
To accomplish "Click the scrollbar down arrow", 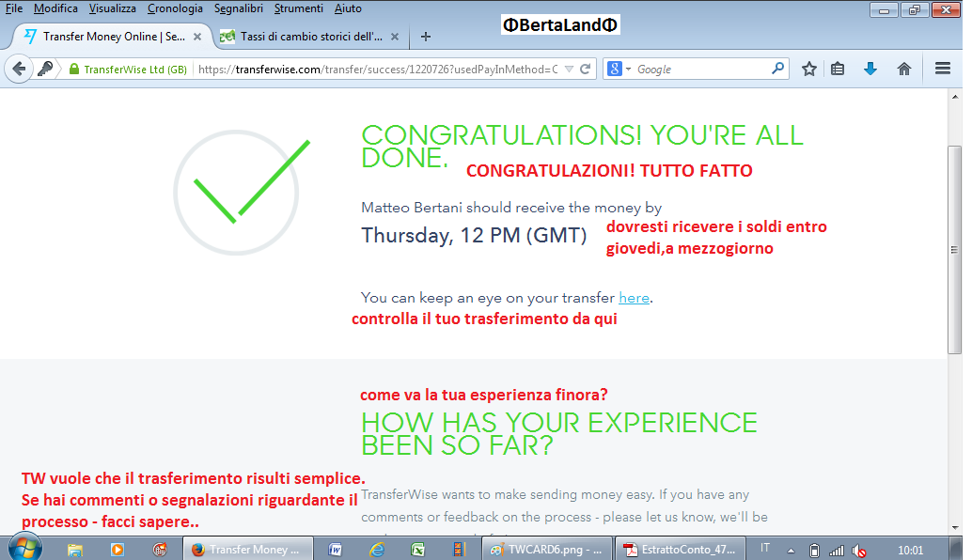I will (955, 528).
